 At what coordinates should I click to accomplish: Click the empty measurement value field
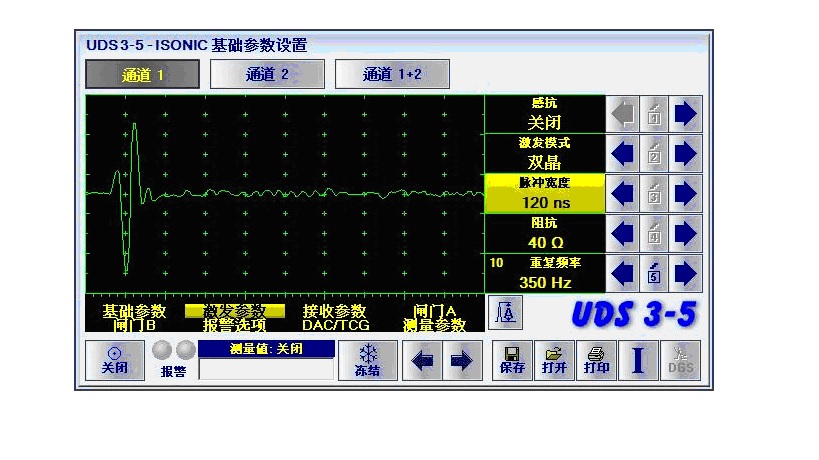pyautogui.click(x=266, y=369)
